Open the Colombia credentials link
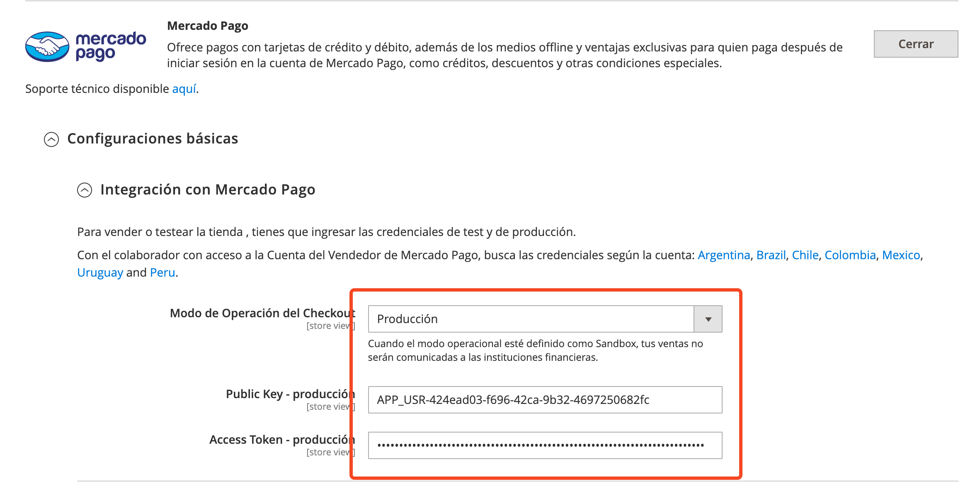The height and width of the screenshot is (496, 980). tap(850, 255)
